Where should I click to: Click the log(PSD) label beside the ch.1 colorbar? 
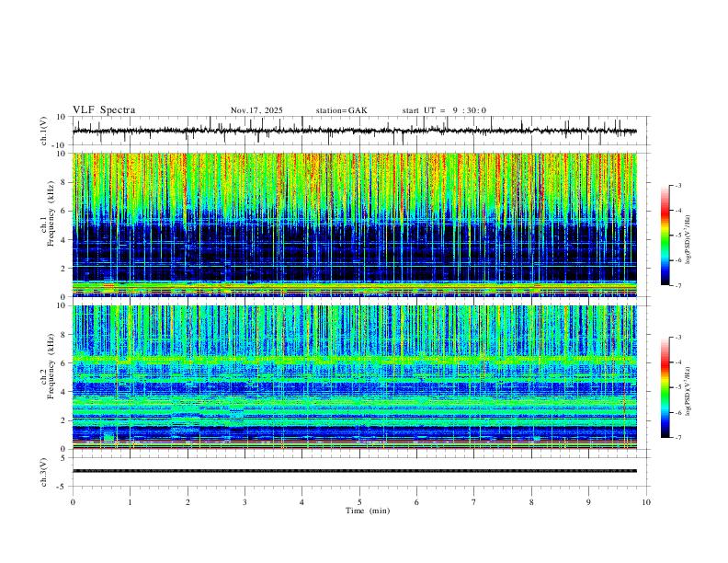coord(688,240)
